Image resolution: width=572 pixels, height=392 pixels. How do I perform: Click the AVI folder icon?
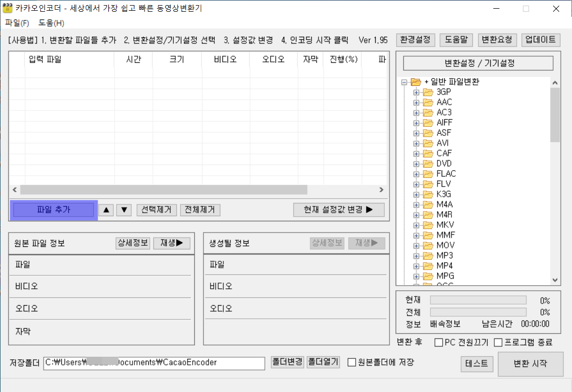pos(428,143)
